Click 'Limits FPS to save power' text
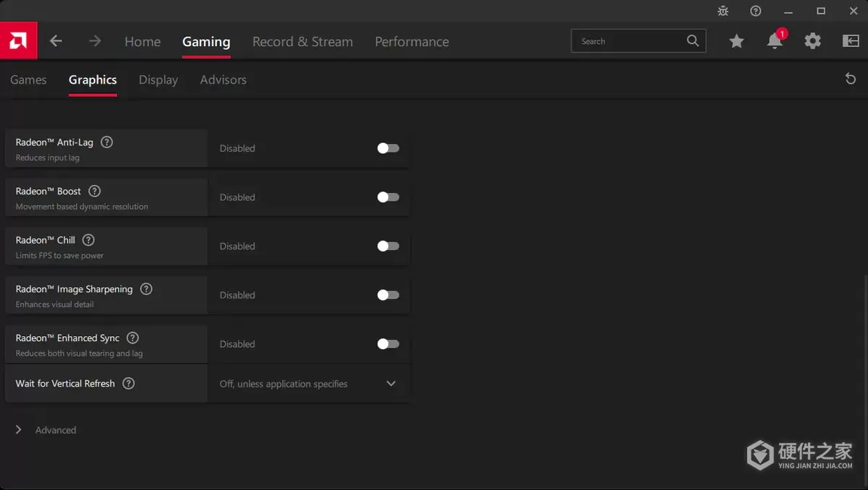The image size is (868, 490). pyautogui.click(x=60, y=256)
